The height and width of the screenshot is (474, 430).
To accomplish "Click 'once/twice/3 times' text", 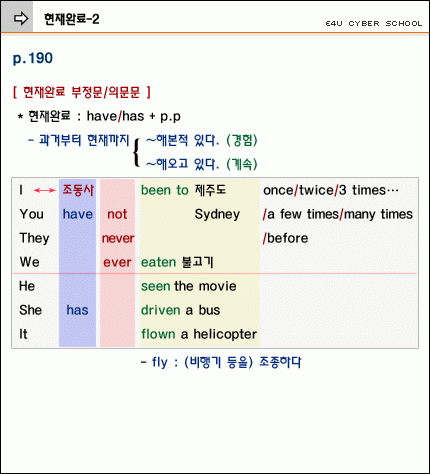I will click(331, 190).
